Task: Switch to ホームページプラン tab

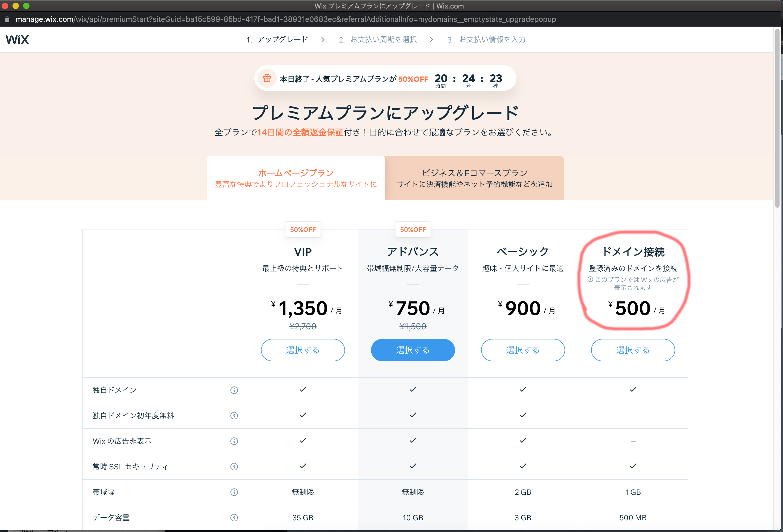Action: [x=296, y=178]
